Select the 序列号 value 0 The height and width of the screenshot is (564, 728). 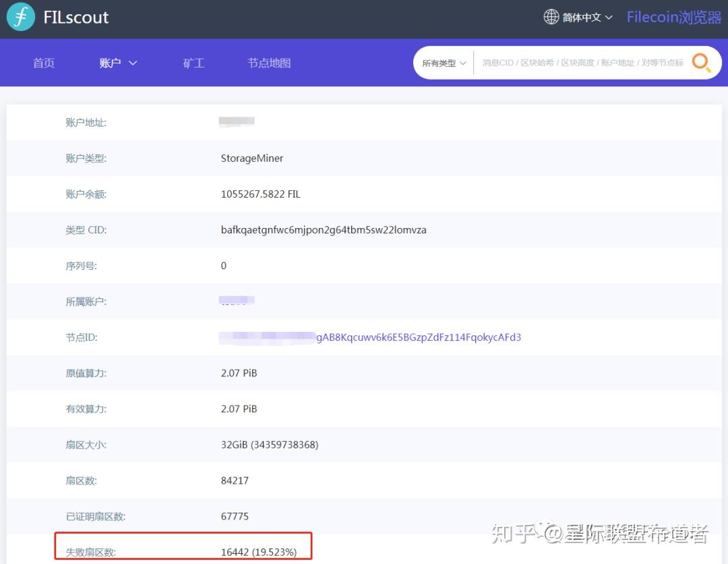tap(224, 266)
